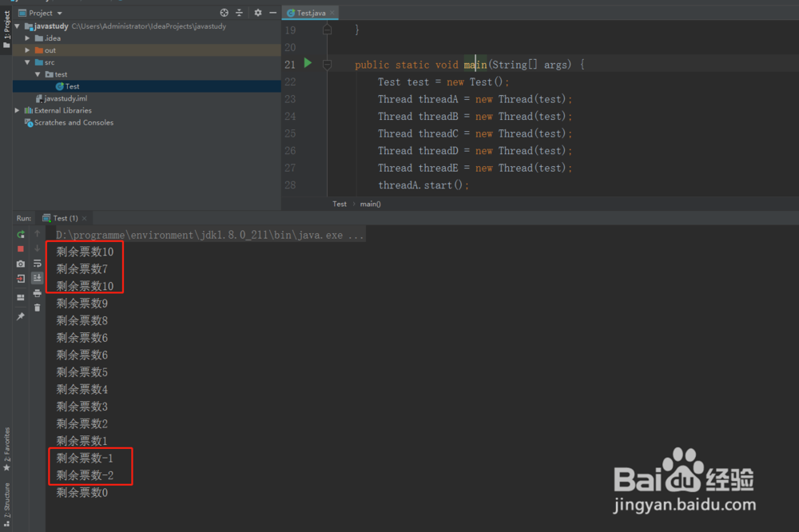The height and width of the screenshot is (532, 799).
Task: Rerun the Test application
Action: (x=21, y=234)
